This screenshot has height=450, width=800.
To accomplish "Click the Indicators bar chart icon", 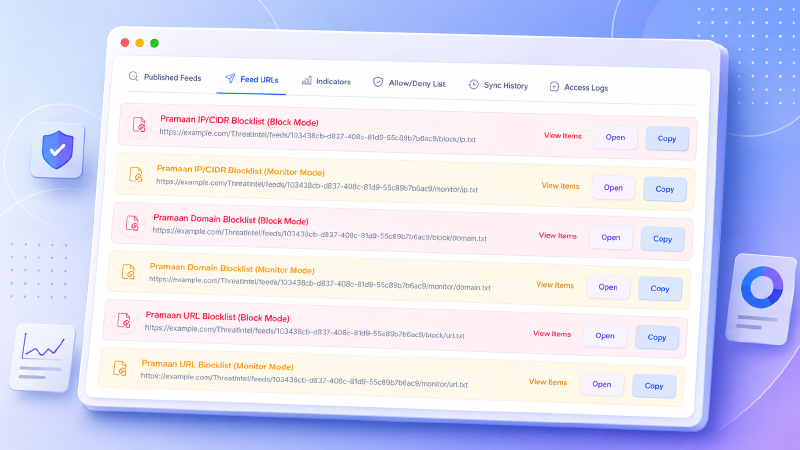I will [x=307, y=81].
